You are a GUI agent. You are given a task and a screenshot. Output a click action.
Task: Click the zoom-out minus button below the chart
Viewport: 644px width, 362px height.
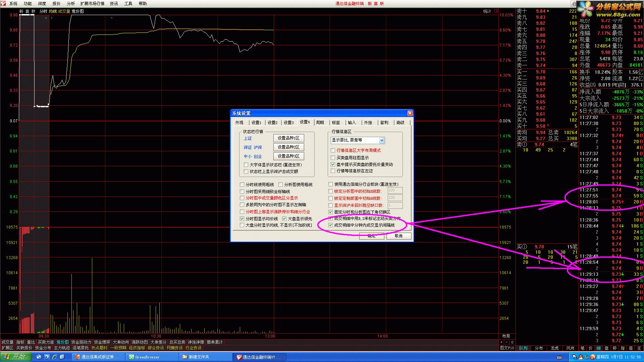(x=507, y=342)
